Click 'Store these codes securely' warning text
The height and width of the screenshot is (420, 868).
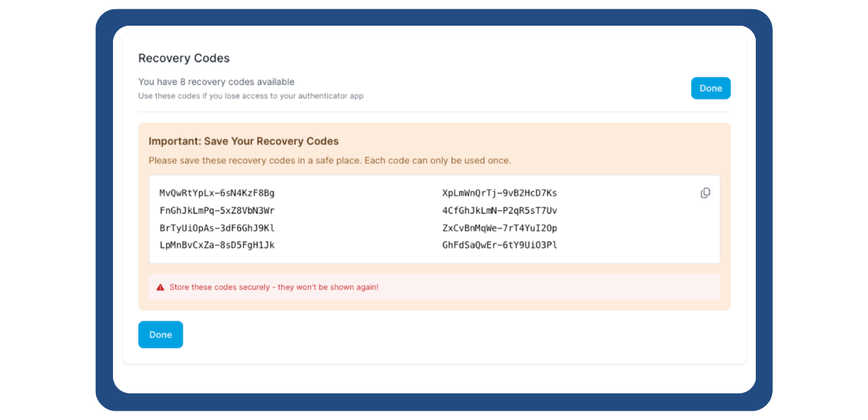(274, 288)
